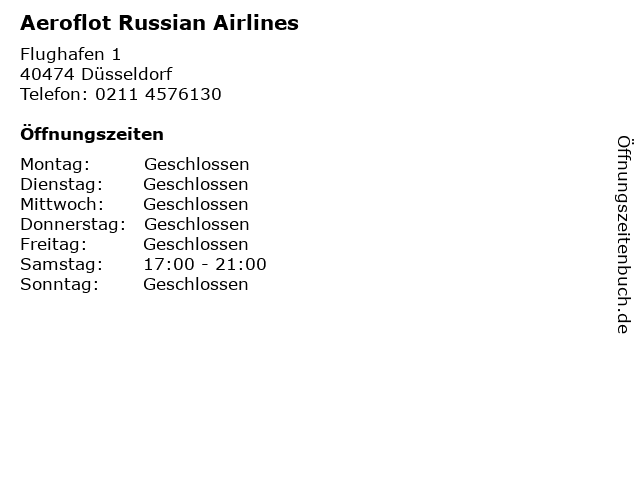The width and height of the screenshot is (640, 480).
Task: Click the Mittwoch: label
Action: tap(62, 204)
